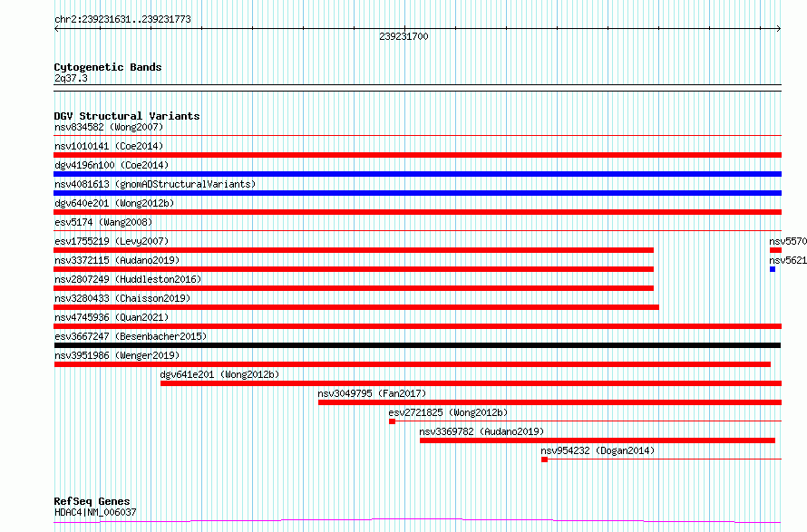
Task: Open nsv3049795 (Fan2017) variant label
Action: pyautogui.click(x=372, y=393)
